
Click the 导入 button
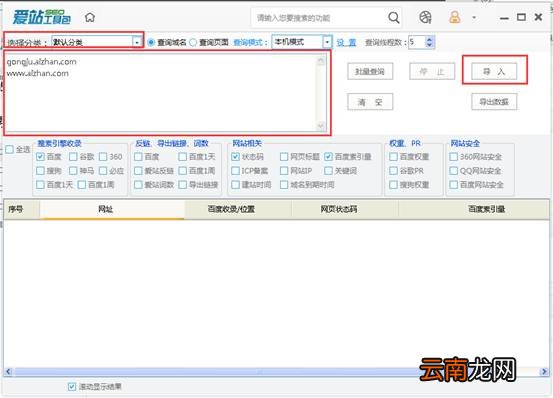[494, 72]
